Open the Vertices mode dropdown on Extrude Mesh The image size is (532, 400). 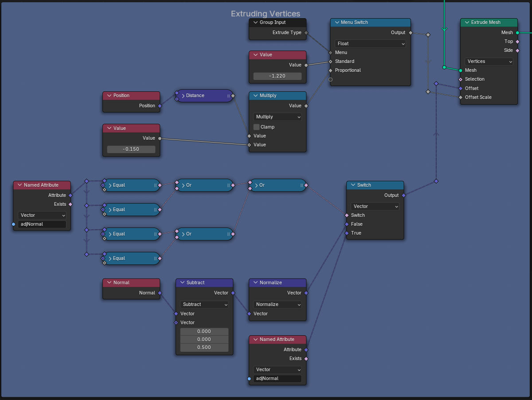tap(489, 61)
